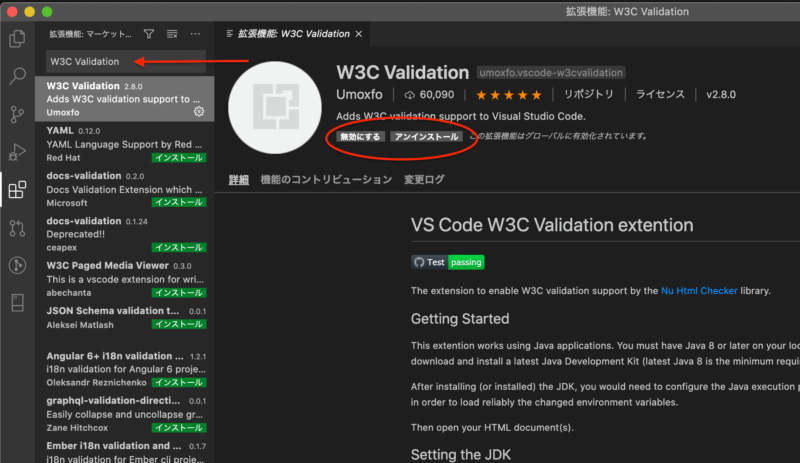This screenshot has height=463, width=800.
Task: Click the W3C Validation search input field
Action: [126, 61]
